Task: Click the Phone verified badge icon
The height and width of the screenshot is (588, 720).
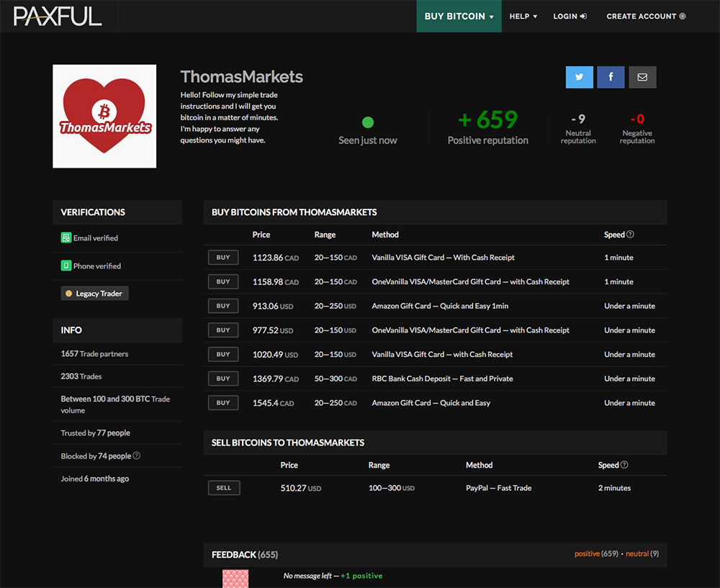Action: tap(66, 266)
